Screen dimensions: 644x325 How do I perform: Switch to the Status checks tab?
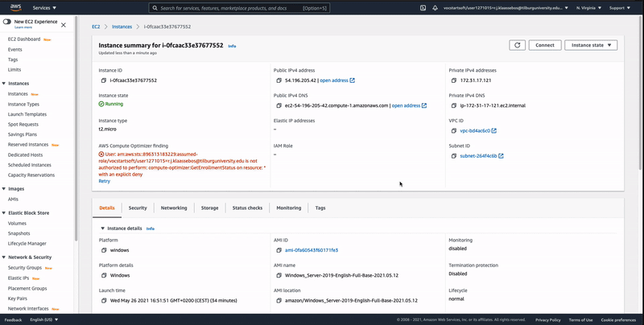pyautogui.click(x=247, y=208)
